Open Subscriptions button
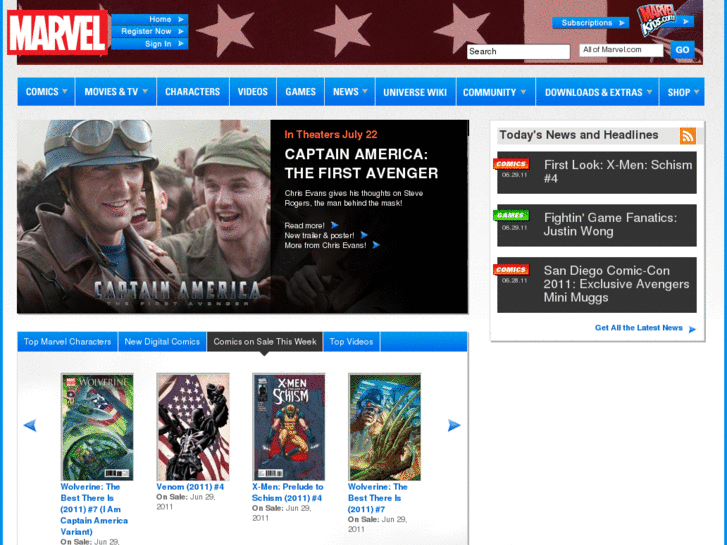Screen dimensions: 727x545 click(591, 23)
